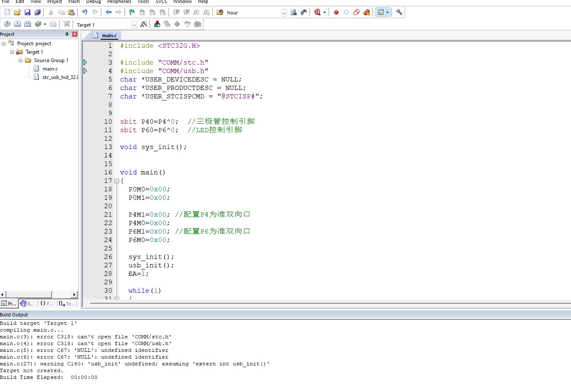Switch to the Functions tab in the Project pane

click(x=46, y=303)
